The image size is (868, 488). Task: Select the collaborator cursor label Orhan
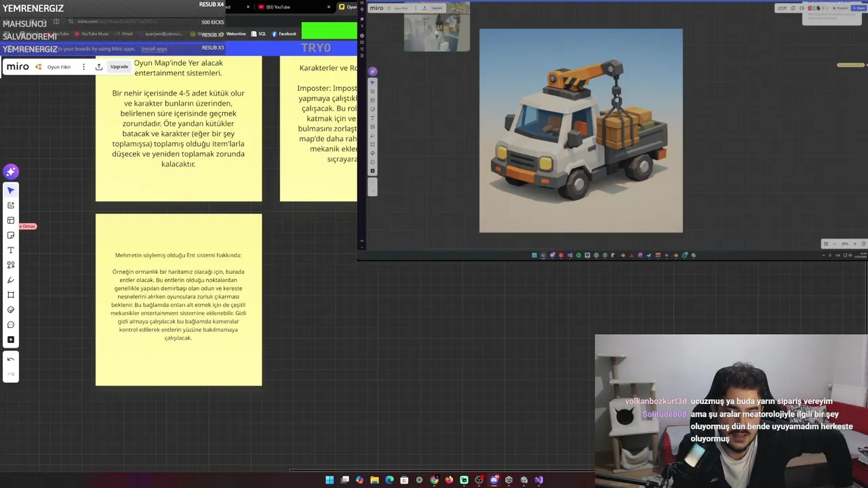pyautogui.click(x=27, y=226)
